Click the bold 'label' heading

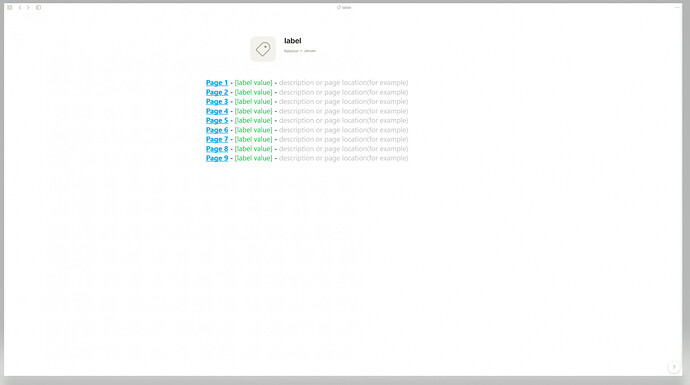(293, 41)
